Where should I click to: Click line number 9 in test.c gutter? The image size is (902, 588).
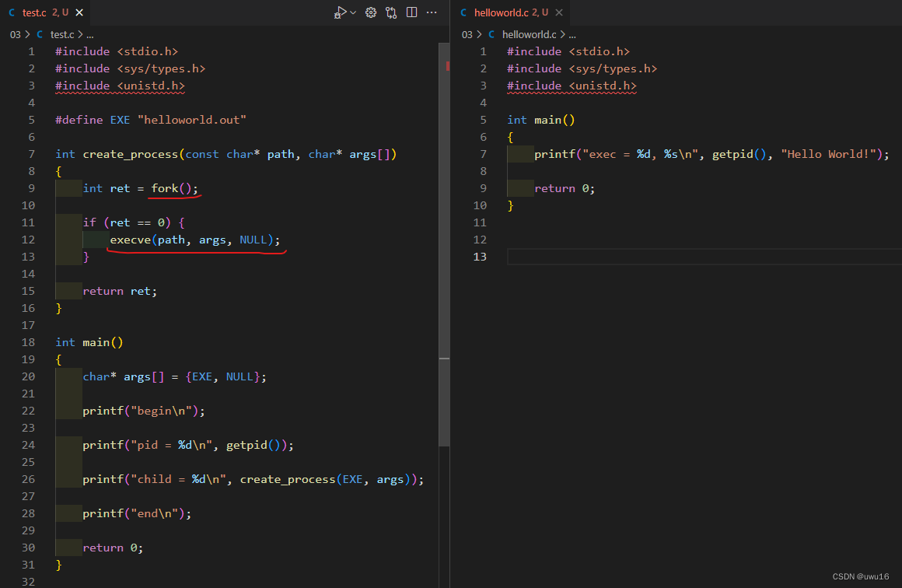point(31,189)
